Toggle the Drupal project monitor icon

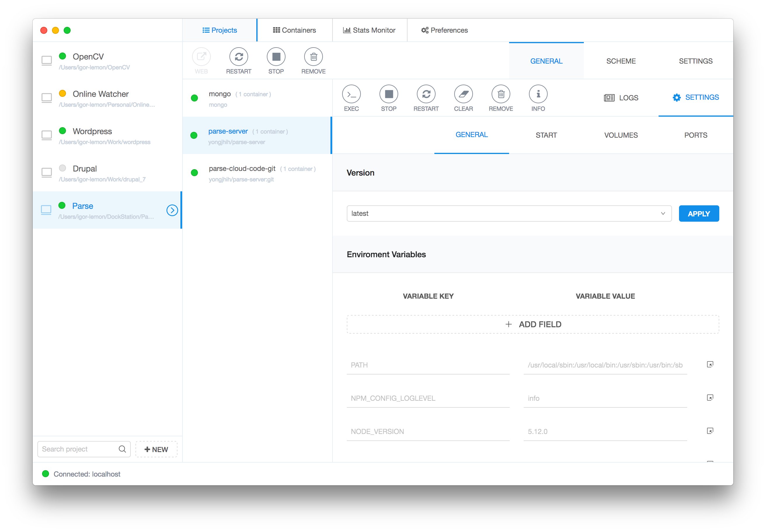coord(47,173)
